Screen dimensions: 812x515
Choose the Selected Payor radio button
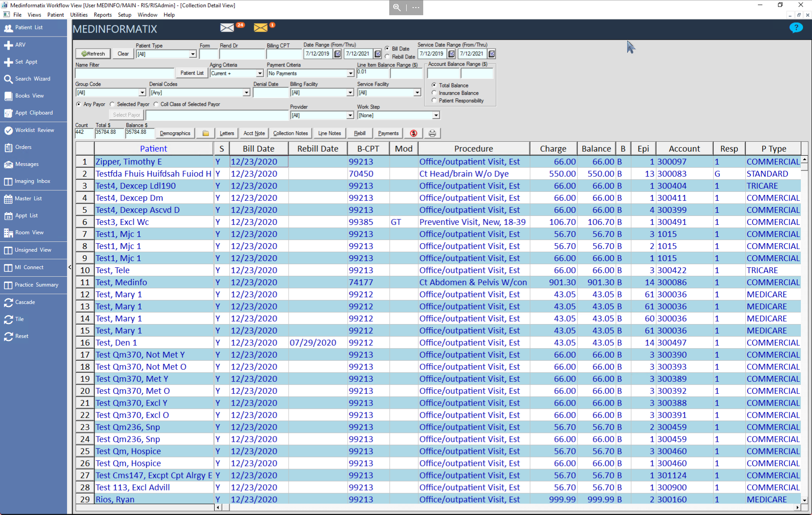point(112,104)
